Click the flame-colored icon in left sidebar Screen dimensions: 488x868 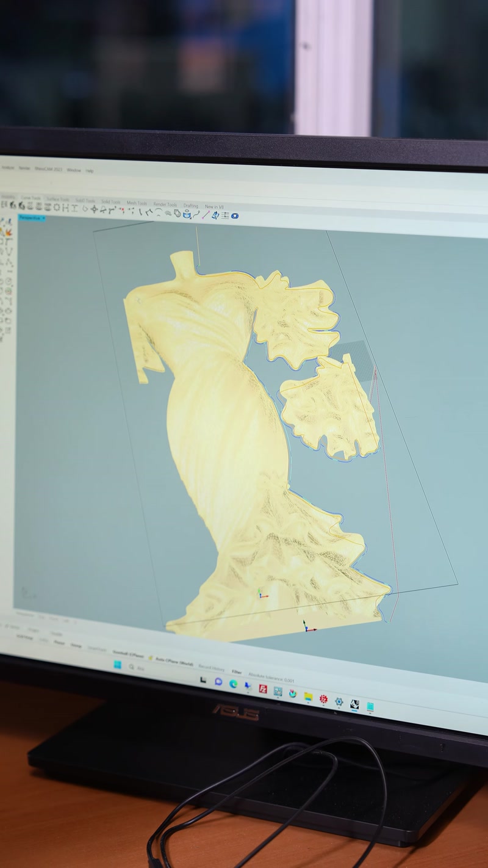click(x=8, y=233)
